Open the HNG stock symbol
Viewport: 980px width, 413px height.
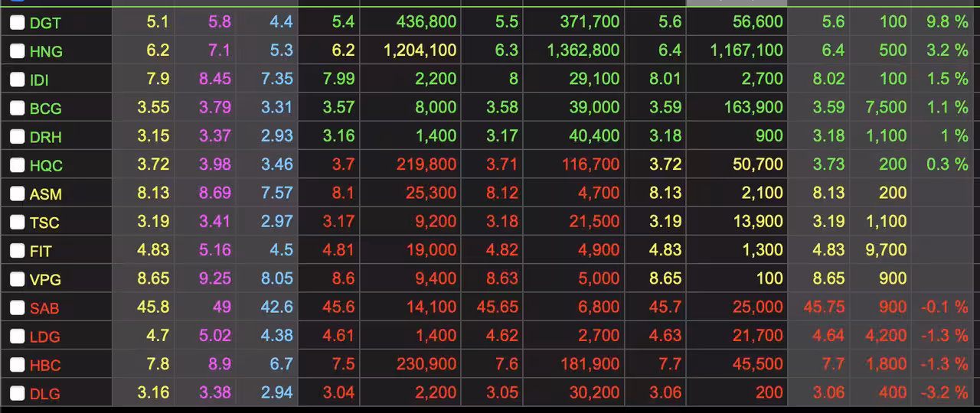(x=46, y=52)
